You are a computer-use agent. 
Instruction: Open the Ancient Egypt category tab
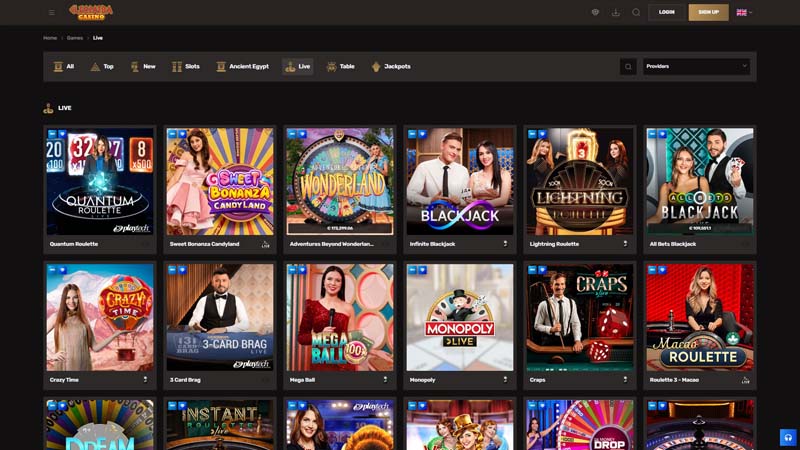point(242,66)
